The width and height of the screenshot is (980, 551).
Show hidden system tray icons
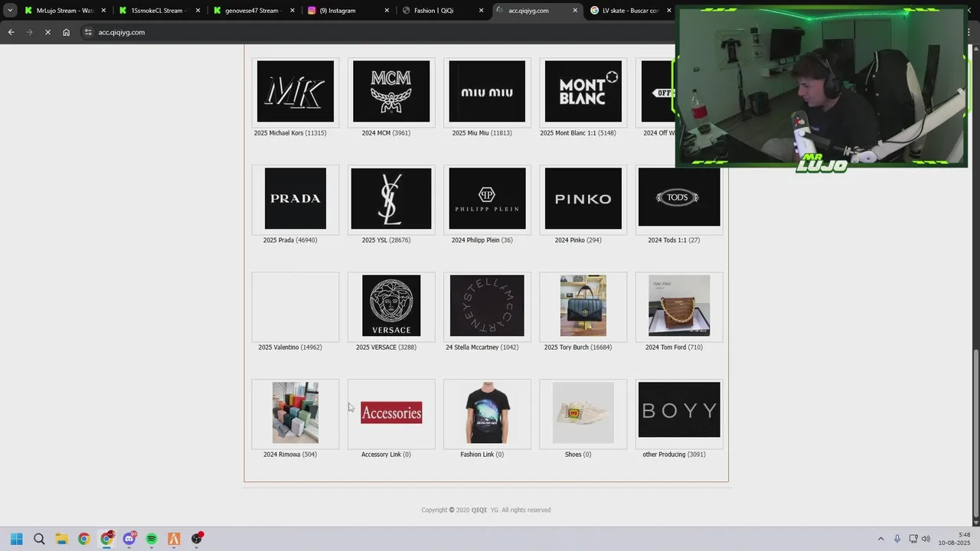click(880, 539)
